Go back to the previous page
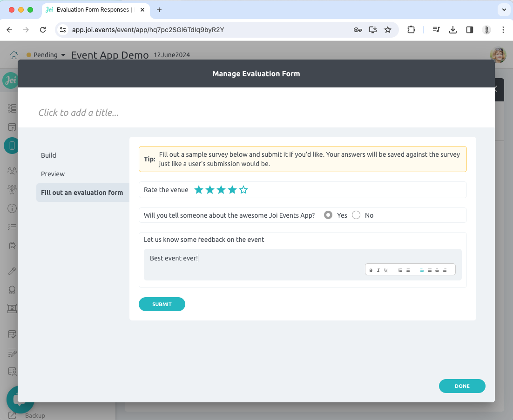This screenshot has height=420, width=513. tap(9, 30)
